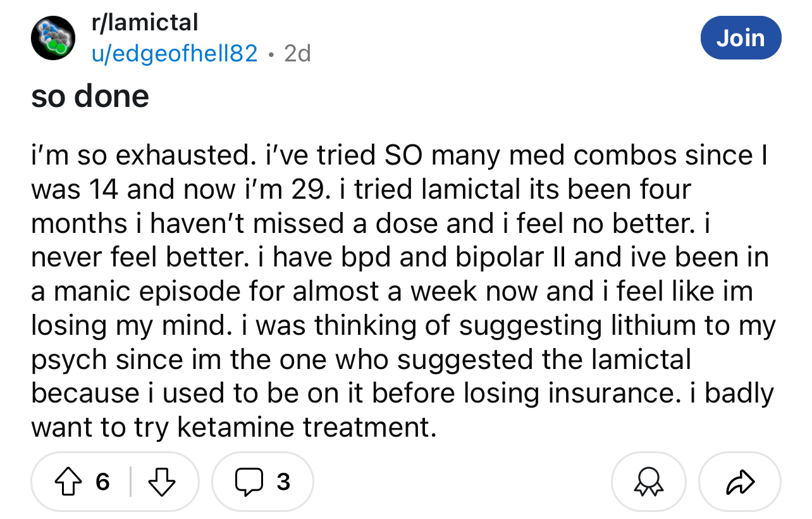Open the r/lamictal community avatar
This screenshot has height=519, width=812.
click(53, 38)
